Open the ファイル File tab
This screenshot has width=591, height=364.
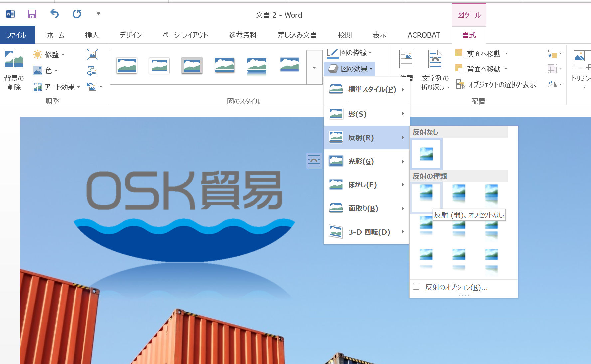16,35
